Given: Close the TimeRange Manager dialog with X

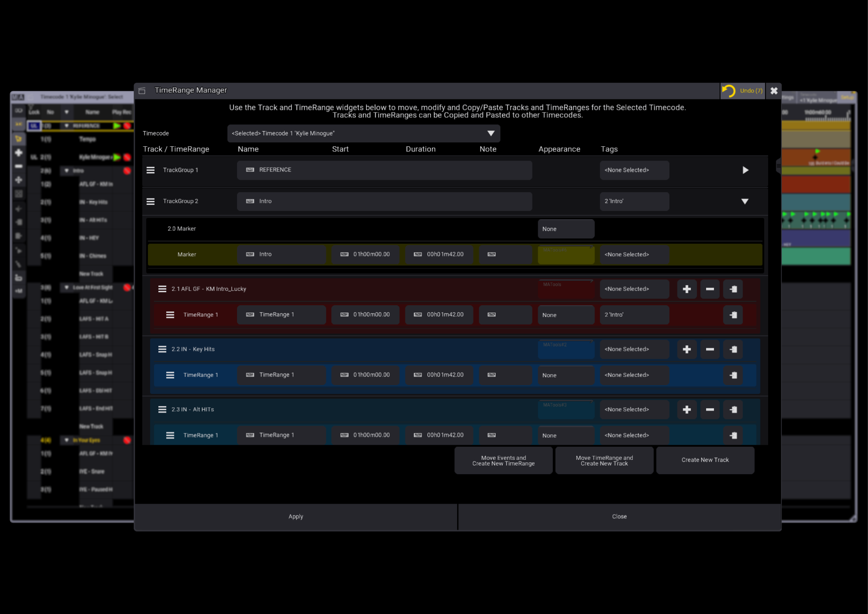Looking at the screenshot, I should [774, 91].
